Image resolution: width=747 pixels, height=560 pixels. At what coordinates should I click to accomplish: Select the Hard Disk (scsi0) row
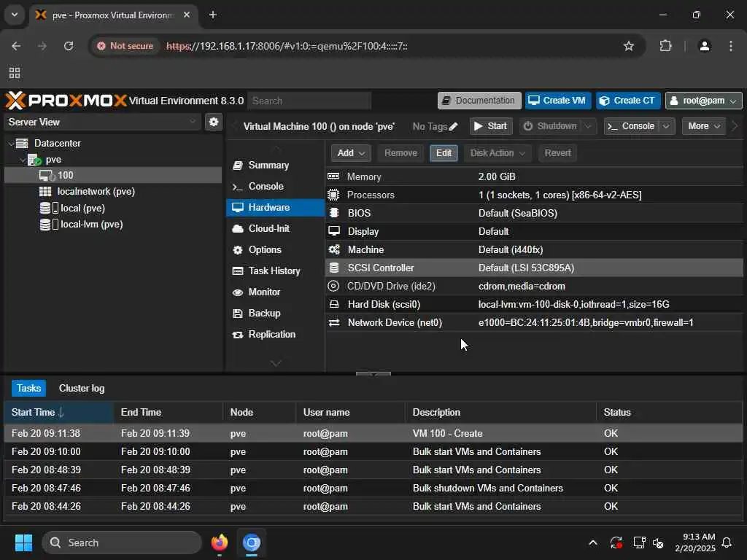pos(534,304)
